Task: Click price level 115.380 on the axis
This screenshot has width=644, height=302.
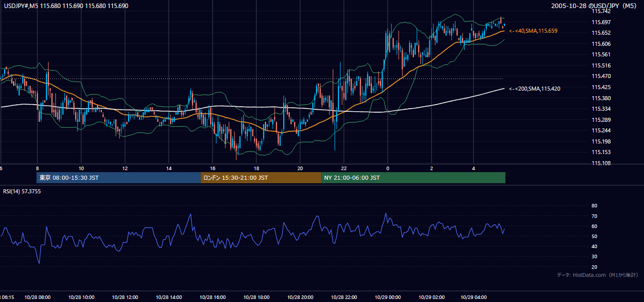Action: 601,98
